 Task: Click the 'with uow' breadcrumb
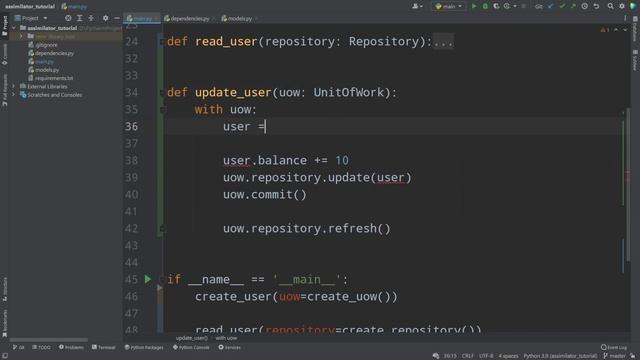pos(226,338)
